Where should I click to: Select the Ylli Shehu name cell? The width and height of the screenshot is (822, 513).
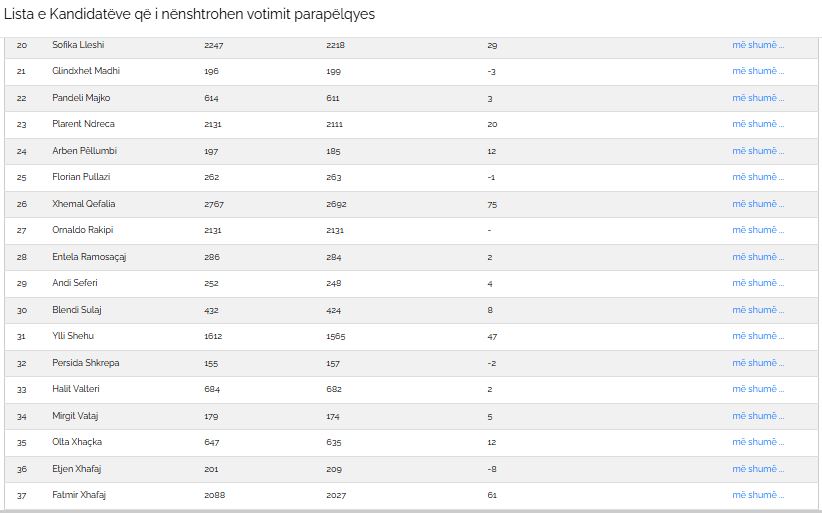[73, 336]
